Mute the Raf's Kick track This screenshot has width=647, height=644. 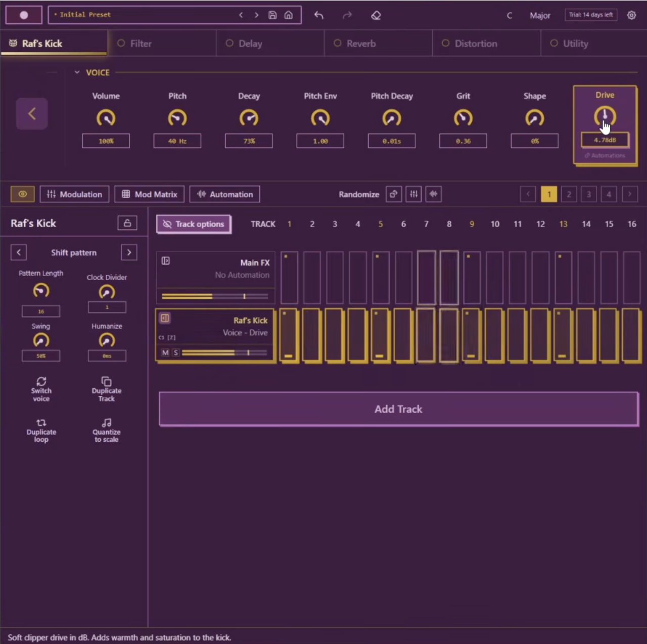click(165, 353)
